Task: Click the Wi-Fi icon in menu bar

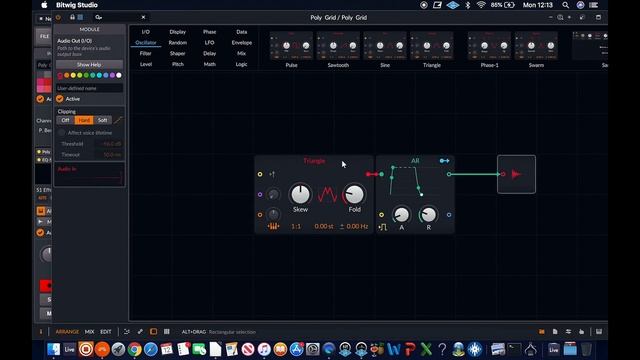Action: click(x=481, y=5)
